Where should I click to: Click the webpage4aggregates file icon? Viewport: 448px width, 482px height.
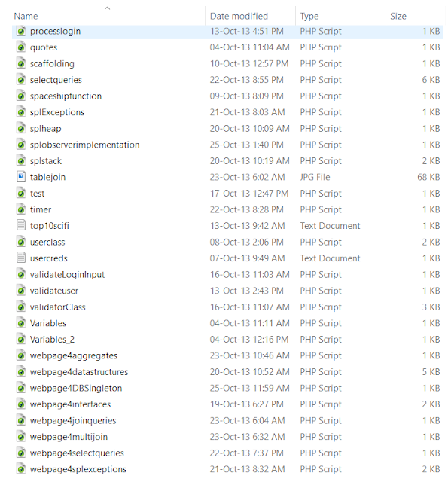click(21, 355)
